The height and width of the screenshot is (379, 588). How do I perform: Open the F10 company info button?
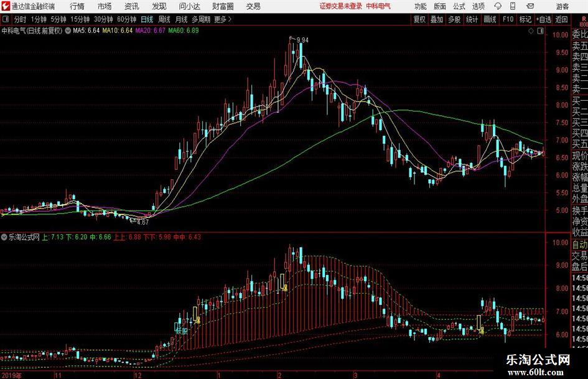[x=508, y=19]
